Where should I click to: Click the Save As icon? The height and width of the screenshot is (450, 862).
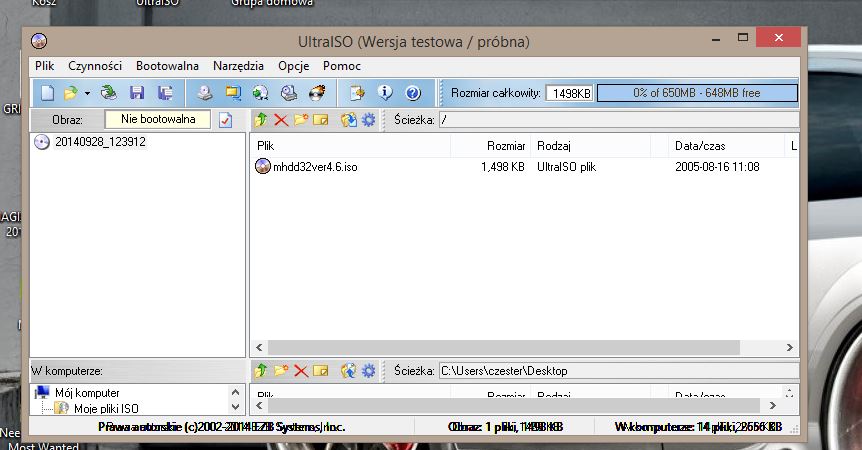165,93
